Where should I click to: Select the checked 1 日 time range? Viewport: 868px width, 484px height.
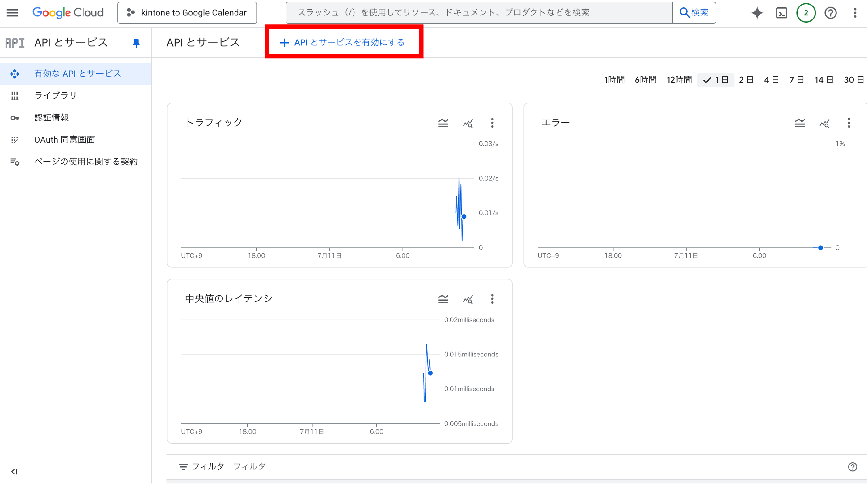coord(716,80)
